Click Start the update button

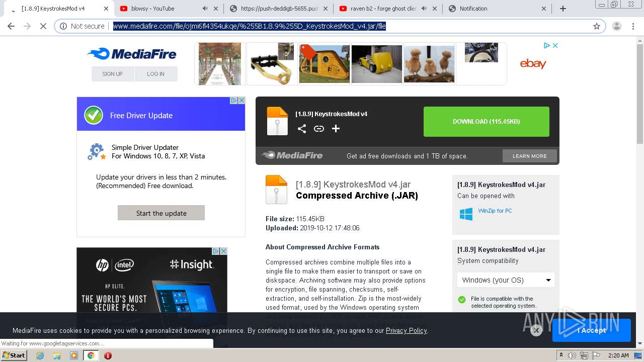coord(161,213)
